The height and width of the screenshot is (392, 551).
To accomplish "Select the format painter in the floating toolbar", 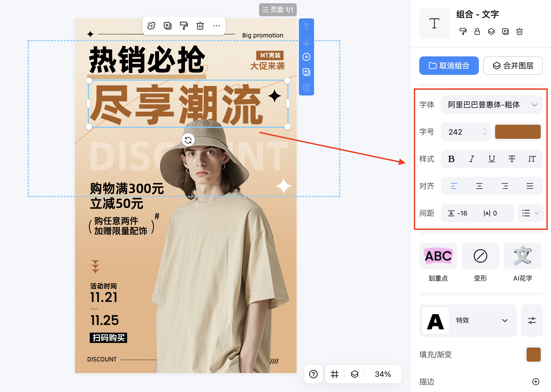I will [x=184, y=26].
